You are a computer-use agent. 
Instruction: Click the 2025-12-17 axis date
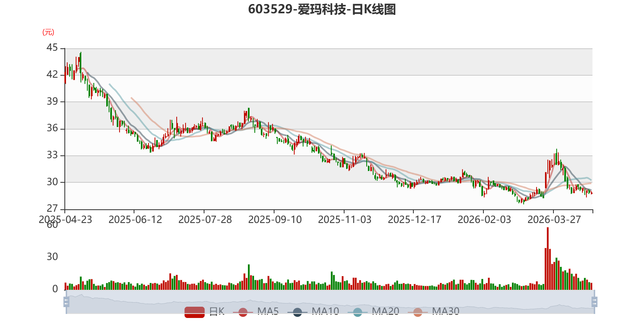[x=415, y=220]
